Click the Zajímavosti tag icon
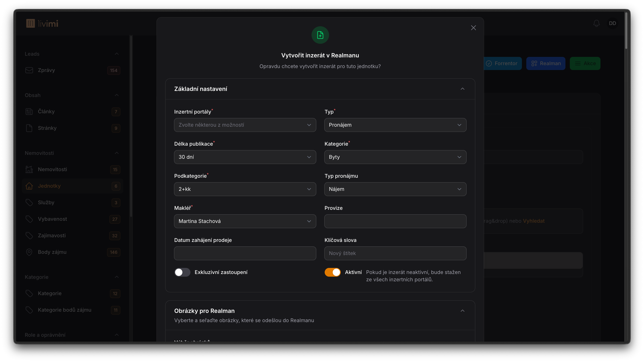This screenshot has height=362, width=644. 29,235
